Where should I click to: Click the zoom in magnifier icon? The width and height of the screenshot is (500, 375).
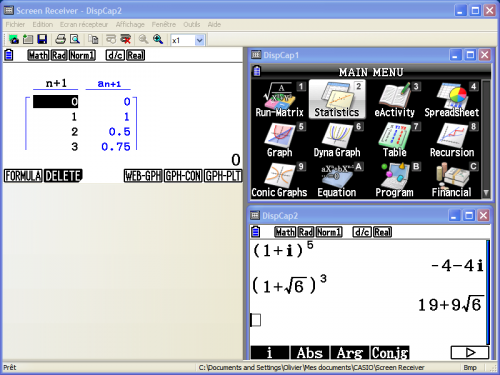(x=158, y=39)
